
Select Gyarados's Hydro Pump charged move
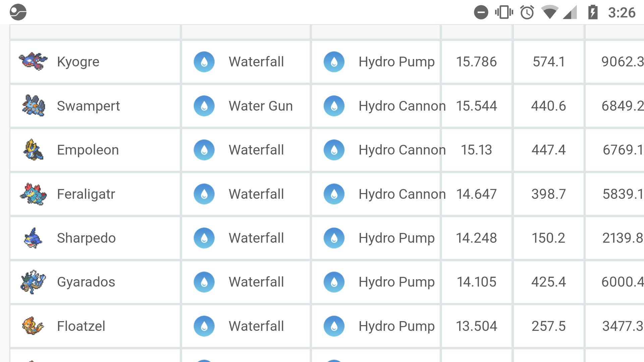396,282
